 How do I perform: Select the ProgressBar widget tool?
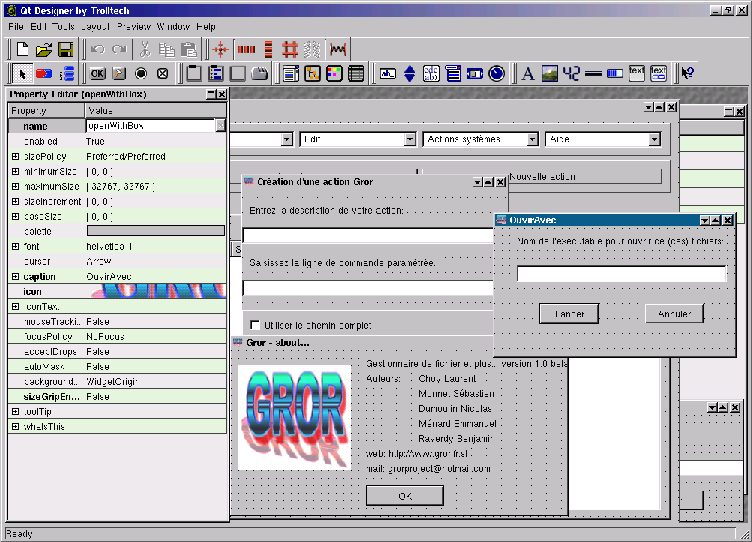pos(615,73)
